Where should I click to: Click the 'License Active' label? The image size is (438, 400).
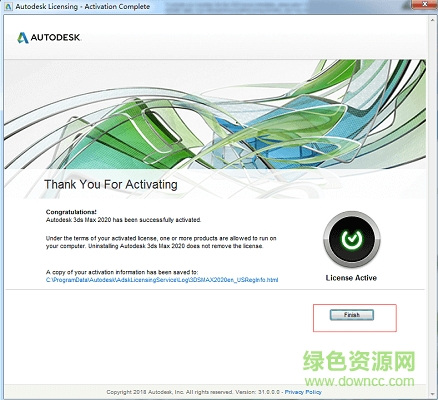click(x=351, y=278)
